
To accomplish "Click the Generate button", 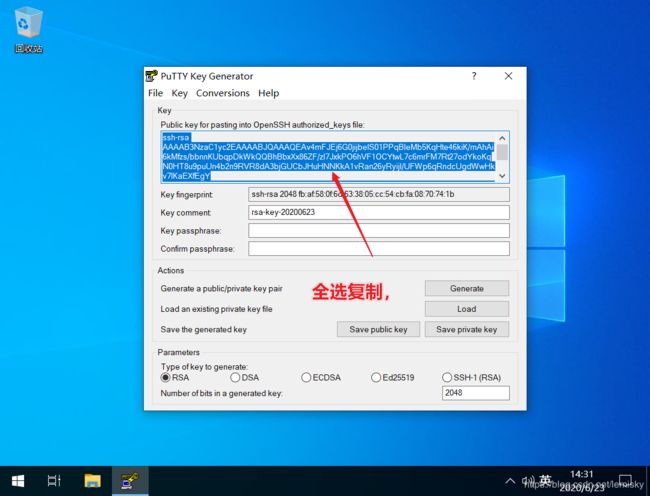I will [x=467, y=288].
